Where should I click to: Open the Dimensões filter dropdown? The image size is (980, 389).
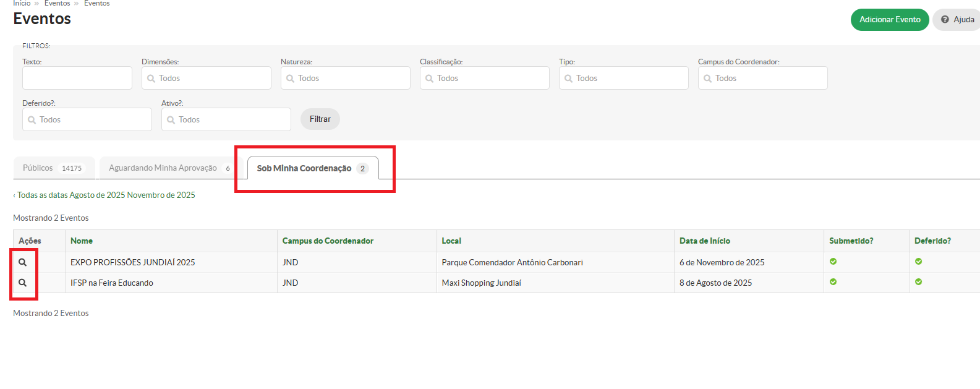point(206,78)
